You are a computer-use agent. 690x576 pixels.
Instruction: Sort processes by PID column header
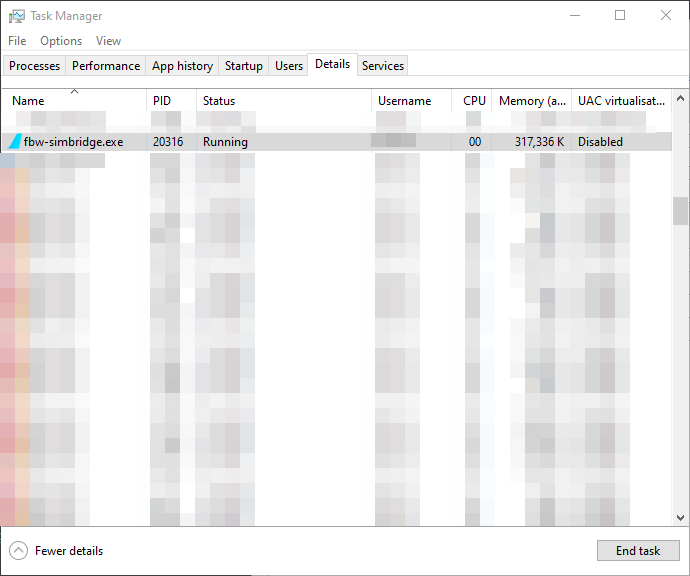[162, 101]
